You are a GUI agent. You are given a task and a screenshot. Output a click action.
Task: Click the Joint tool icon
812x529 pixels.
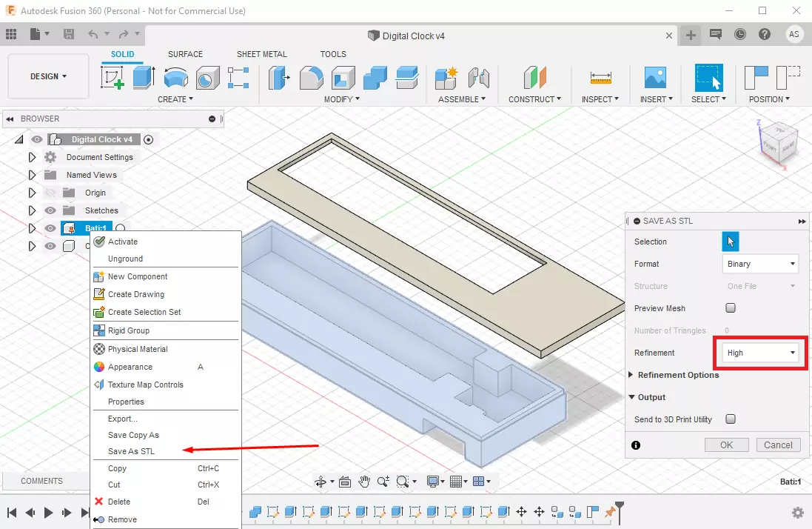tap(478, 78)
